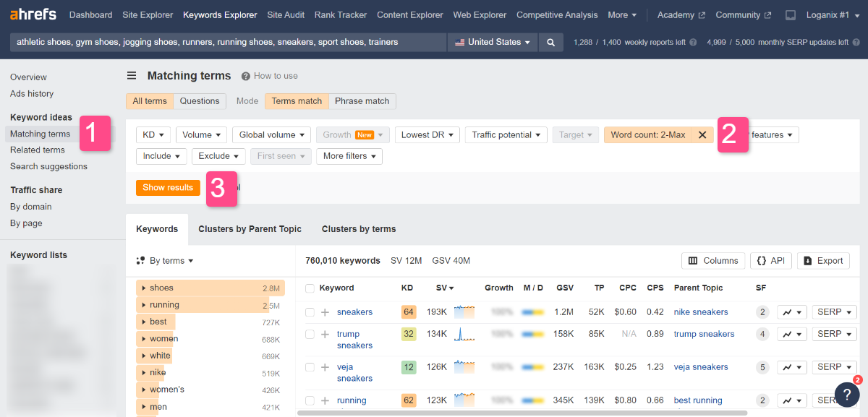The width and height of the screenshot is (868, 417).
Task: Click SF count badge for trump sneakers
Action: [762, 334]
